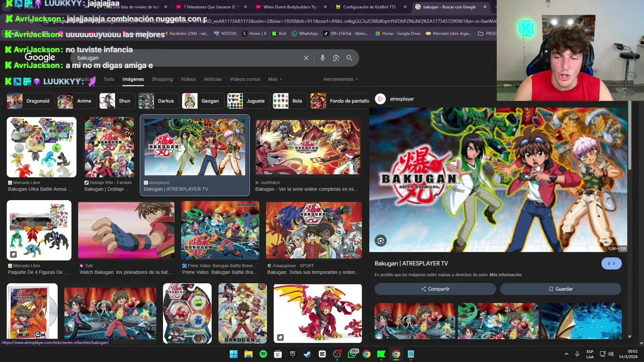The width and height of the screenshot is (644, 362).
Task: Switch to the Shopping results tab
Action: (162, 79)
